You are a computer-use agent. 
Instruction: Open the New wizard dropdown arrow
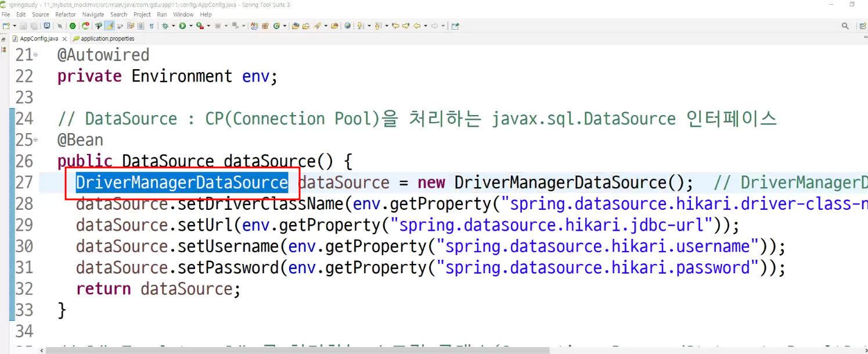pos(15,26)
